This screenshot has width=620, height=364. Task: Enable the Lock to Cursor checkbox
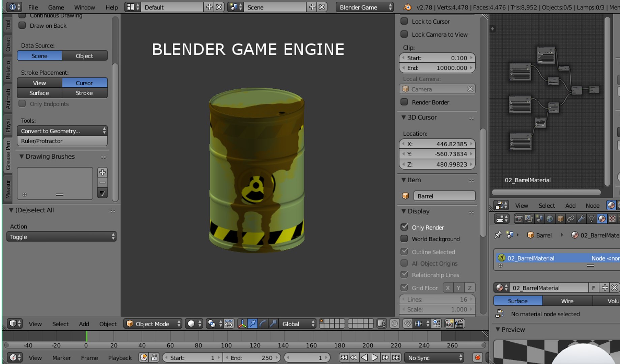pyautogui.click(x=404, y=21)
